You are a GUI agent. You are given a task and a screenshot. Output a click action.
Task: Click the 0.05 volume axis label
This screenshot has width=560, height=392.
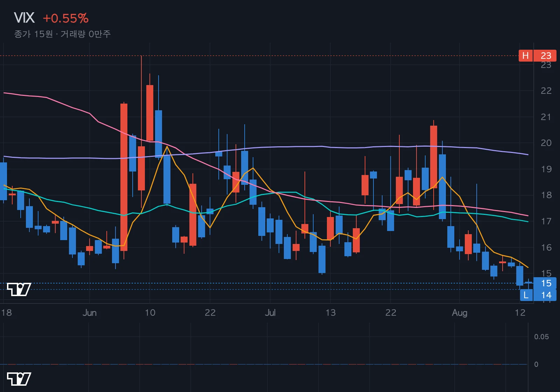[x=541, y=337]
